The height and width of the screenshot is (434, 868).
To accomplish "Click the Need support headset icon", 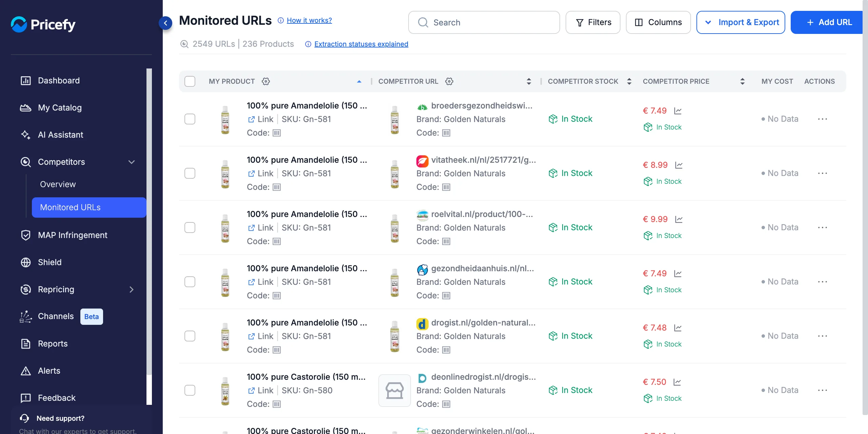I will [24, 418].
